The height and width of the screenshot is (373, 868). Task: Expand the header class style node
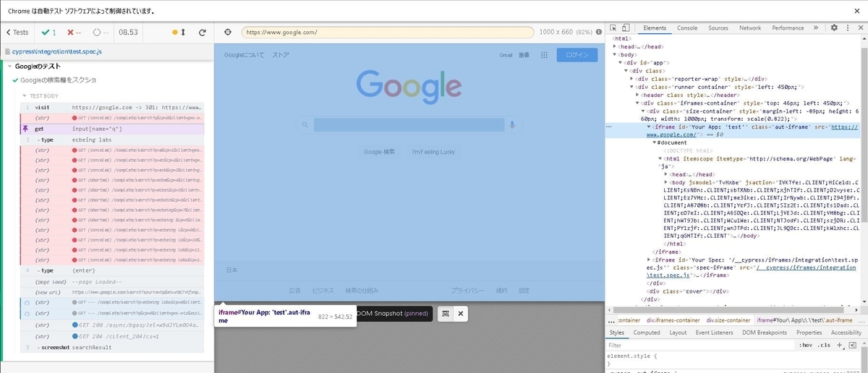click(637, 95)
